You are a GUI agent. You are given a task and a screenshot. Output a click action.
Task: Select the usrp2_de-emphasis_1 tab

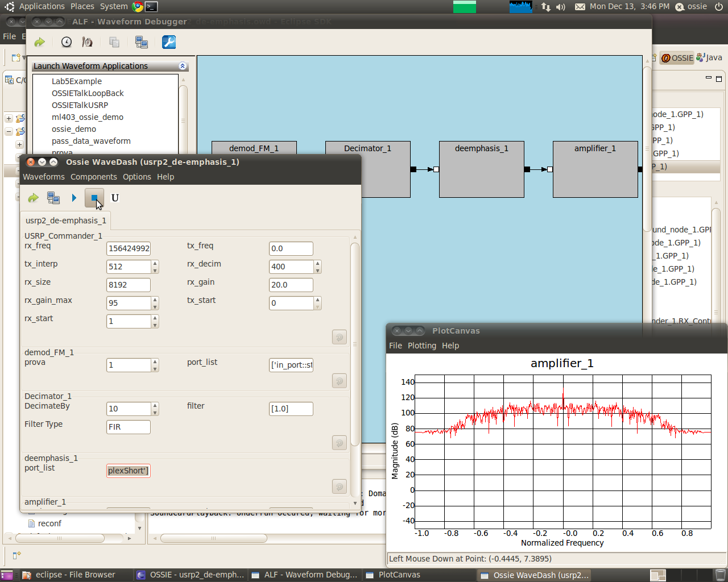[66, 221]
